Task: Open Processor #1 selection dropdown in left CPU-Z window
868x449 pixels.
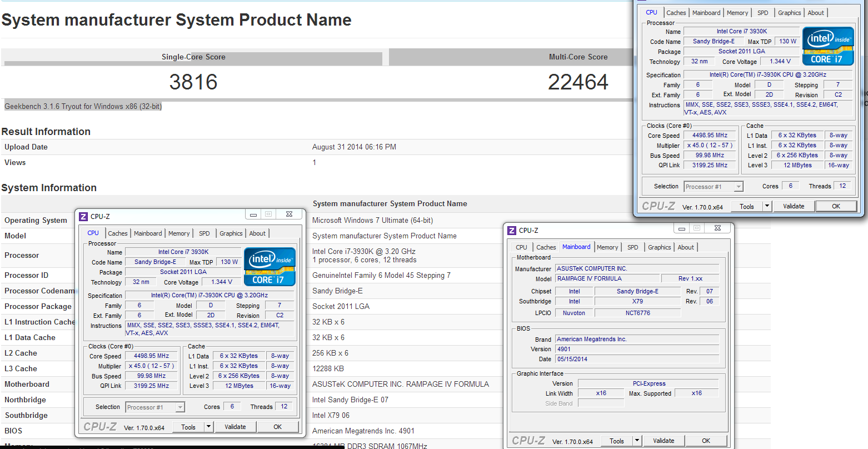Action: point(155,407)
